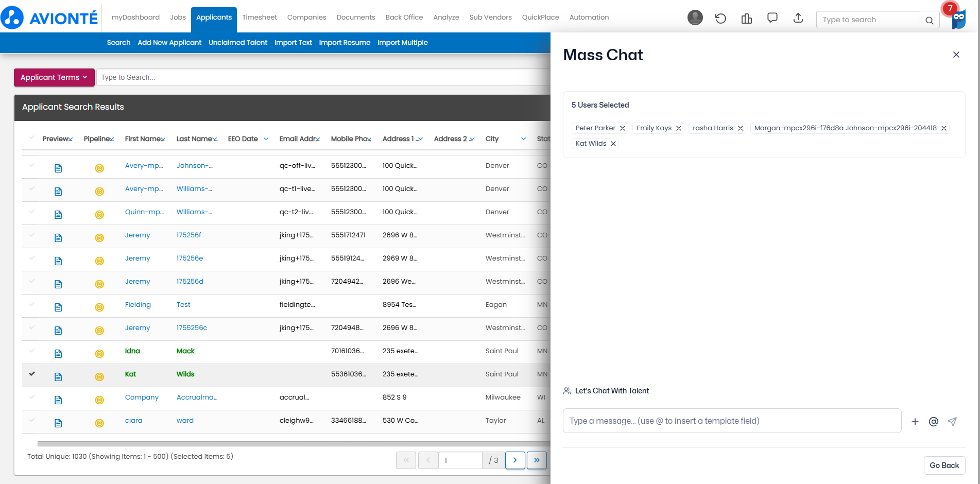Insert template field with @ icon

coord(933,422)
